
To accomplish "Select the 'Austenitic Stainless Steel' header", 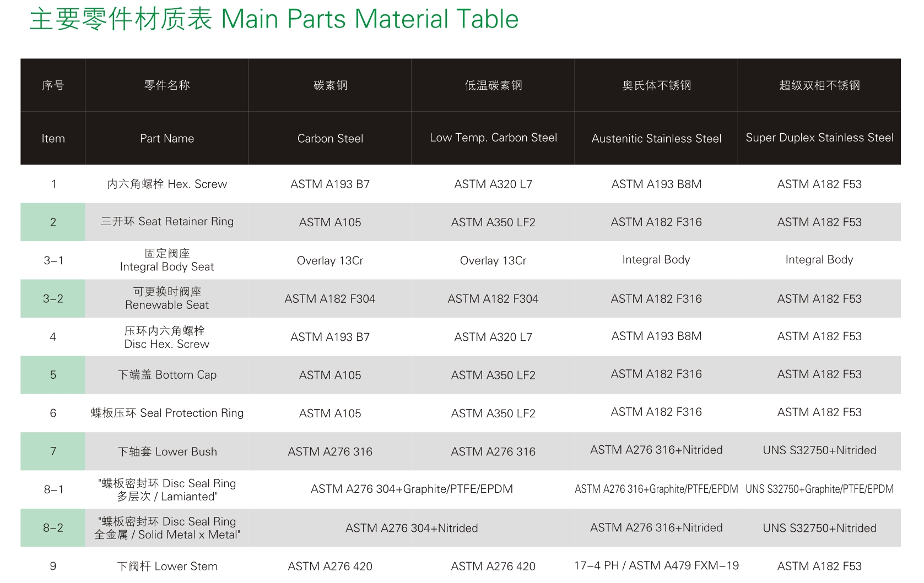I will click(656, 139).
